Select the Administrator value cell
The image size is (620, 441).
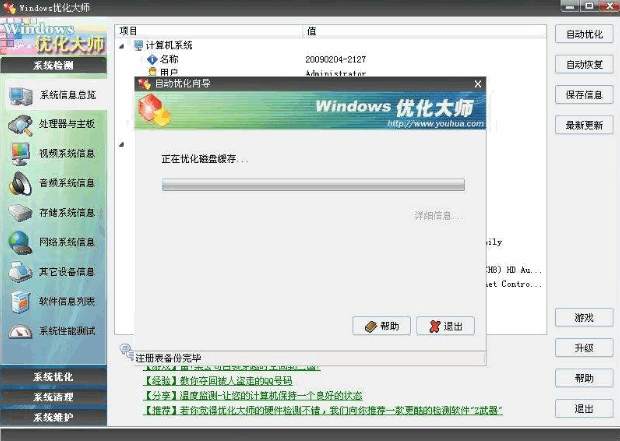click(x=336, y=73)
